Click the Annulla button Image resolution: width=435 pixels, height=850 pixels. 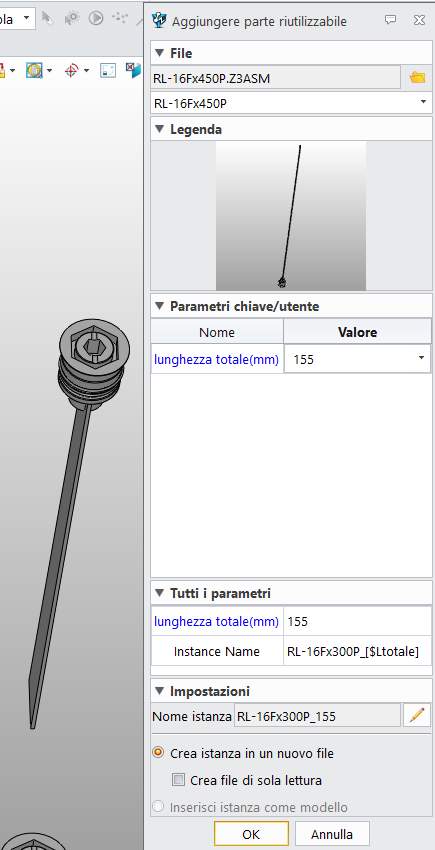click(332, 834)
